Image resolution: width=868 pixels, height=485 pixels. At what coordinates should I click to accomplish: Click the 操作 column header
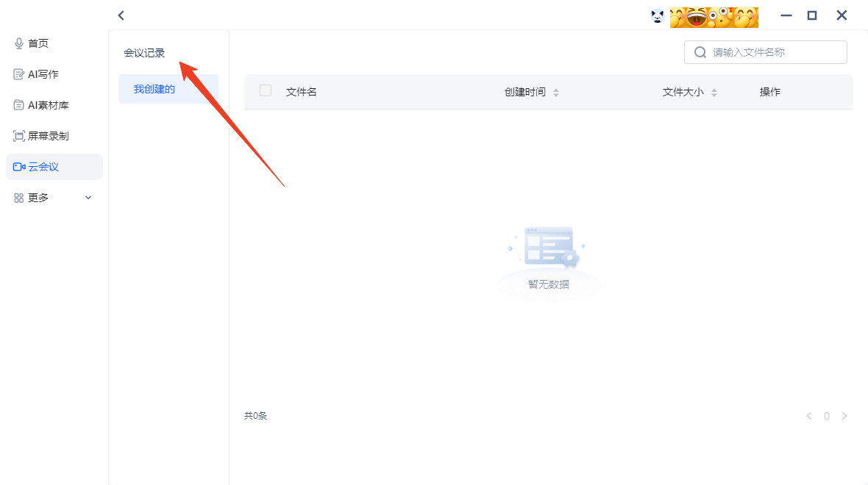[770, 92]
